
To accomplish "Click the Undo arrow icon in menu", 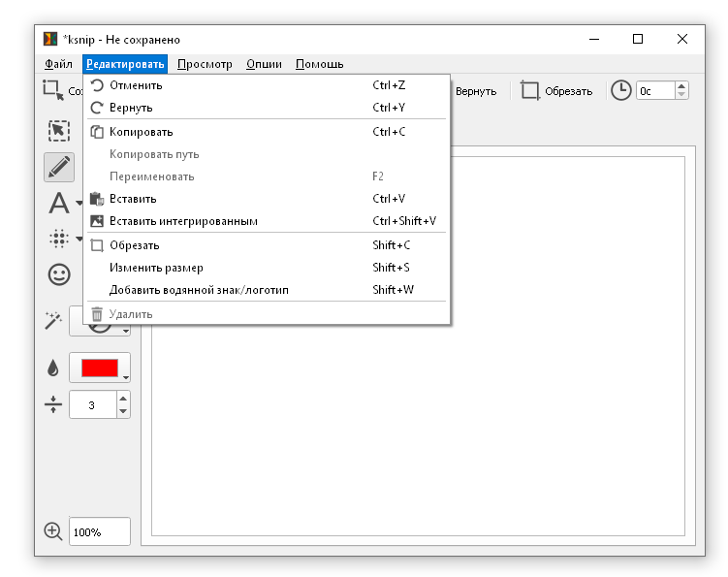I will coord(97,85).
